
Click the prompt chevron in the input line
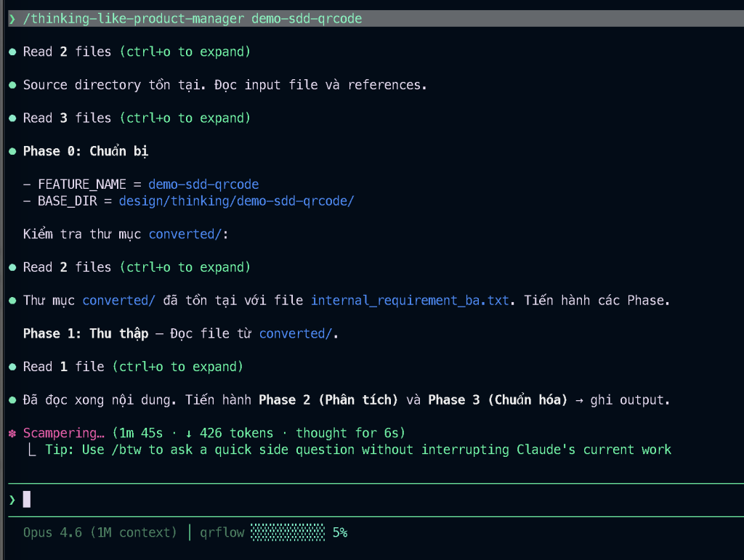pos(12,500)
